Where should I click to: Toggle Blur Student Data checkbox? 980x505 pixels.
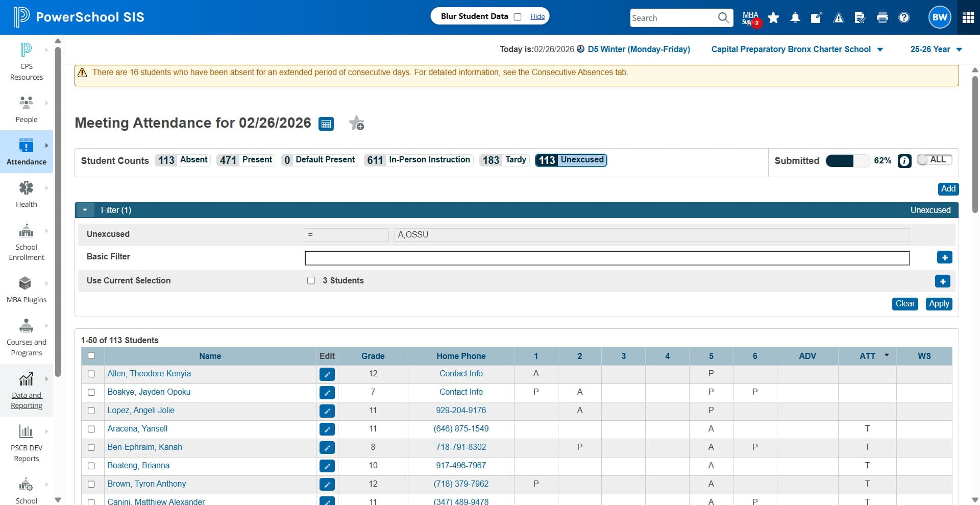[x=518, y=17]
